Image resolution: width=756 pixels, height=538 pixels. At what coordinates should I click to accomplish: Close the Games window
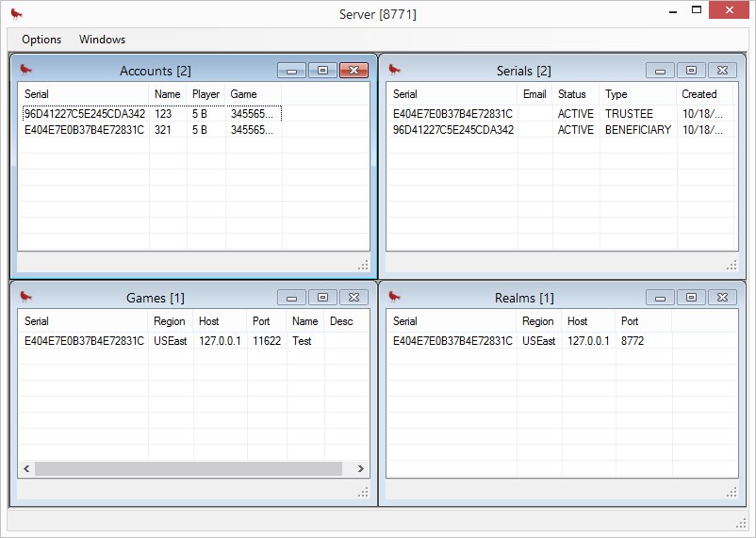(353, 298)
